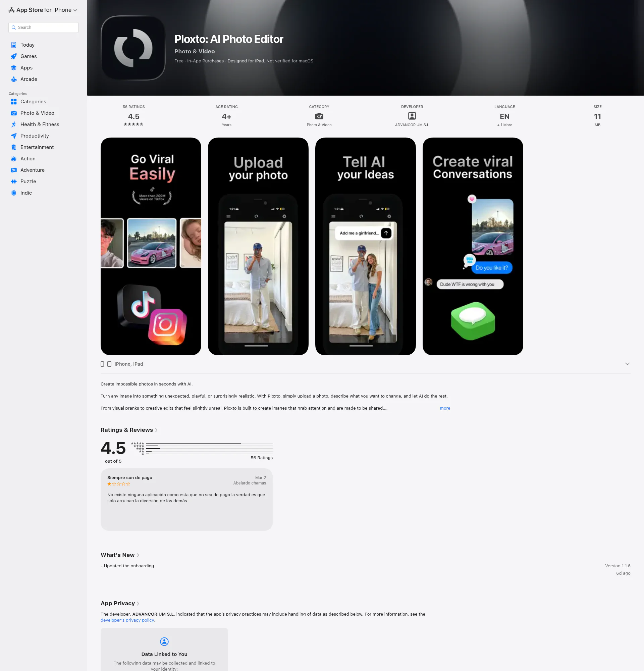Open the Today section icon
This screenshot has height=671, width=644.
pyautogui.click(x=14, y=45)
